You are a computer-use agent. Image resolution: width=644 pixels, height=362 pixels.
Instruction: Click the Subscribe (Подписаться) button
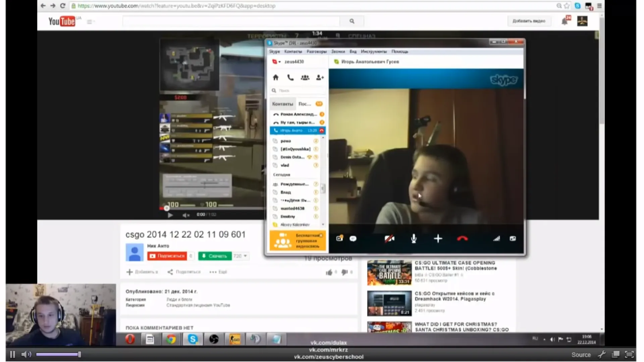(x=167, y=256)
